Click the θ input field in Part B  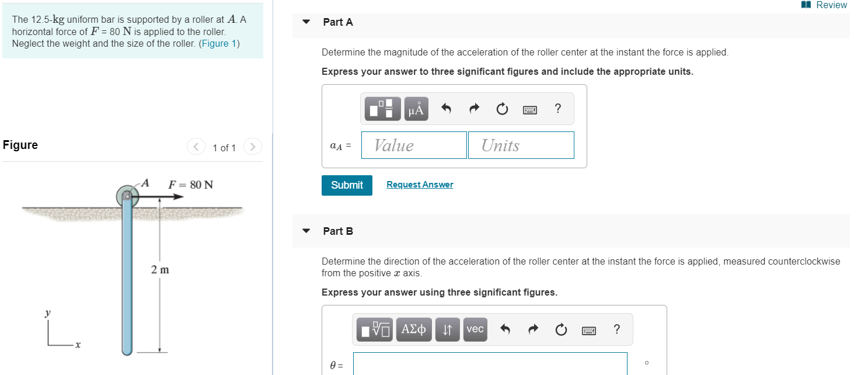click(490, 363)
